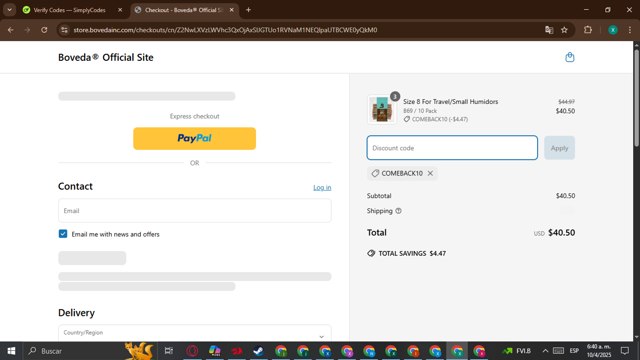Click the browser back arrow
Image resolution: width=640 pixels, height=360 pixels.
coord(11,30)
